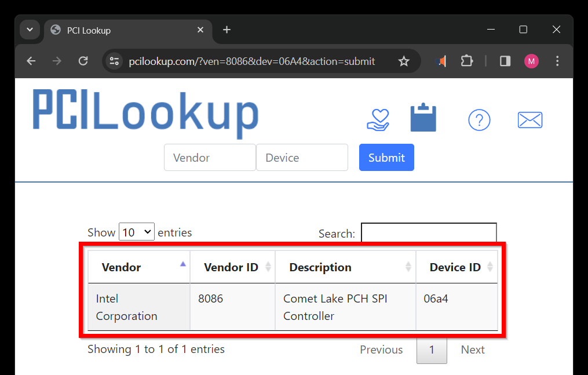Sort table by Vendor ID column
This screenshot has height=375, width=588.
point(232,267)
